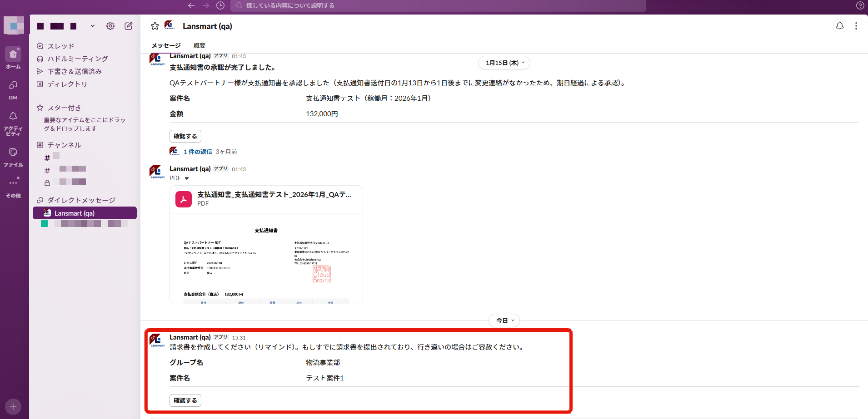868x419 pixels.
Task: Open the help question mark icon
Action: coord(860,5)
